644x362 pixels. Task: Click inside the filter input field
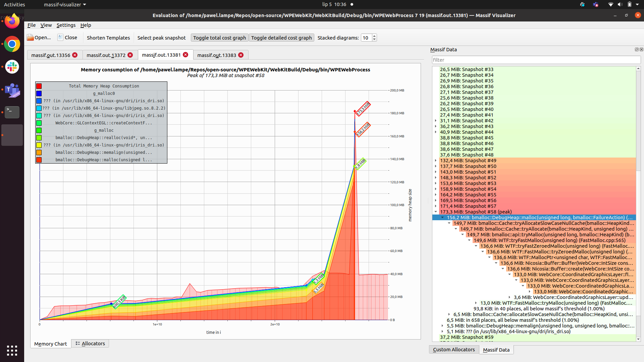(x=536, y=60)
